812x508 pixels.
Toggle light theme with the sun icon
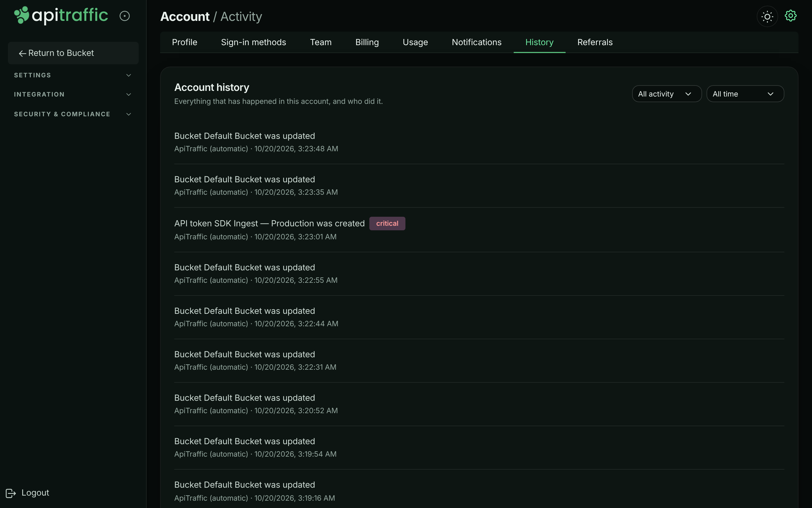tap(767, 16)
